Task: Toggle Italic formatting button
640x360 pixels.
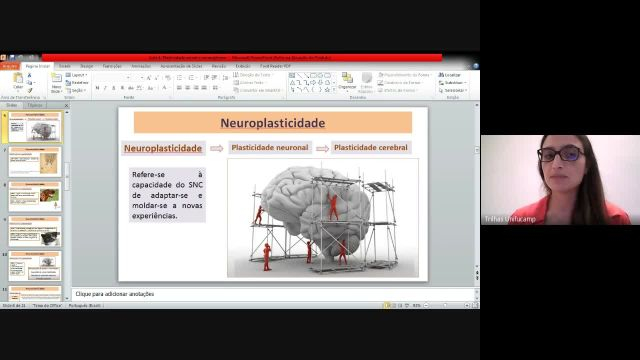Action: (x=105, y=88)
